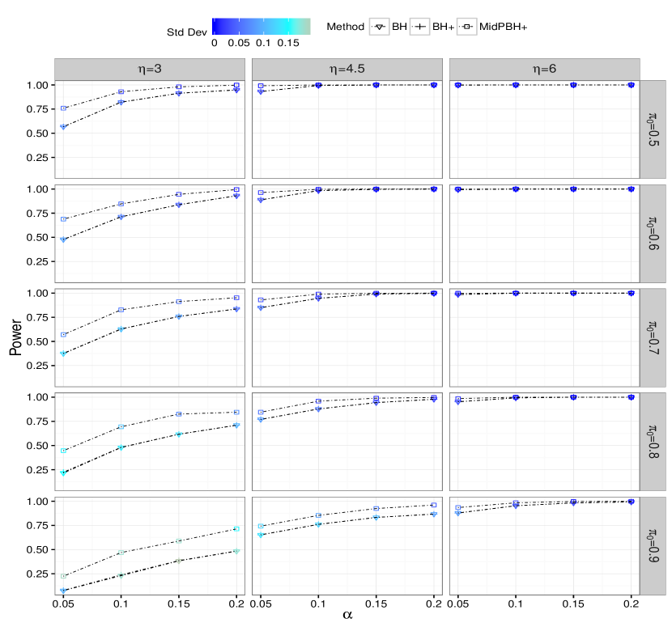Click the 'π0=0.7' row facet strip
The image size is (672, 627).
pos(653,337)
